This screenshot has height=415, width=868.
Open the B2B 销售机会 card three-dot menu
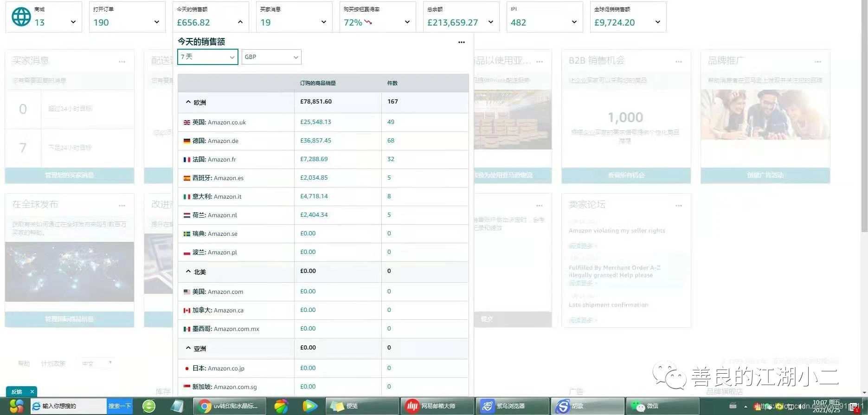[679, 62]
